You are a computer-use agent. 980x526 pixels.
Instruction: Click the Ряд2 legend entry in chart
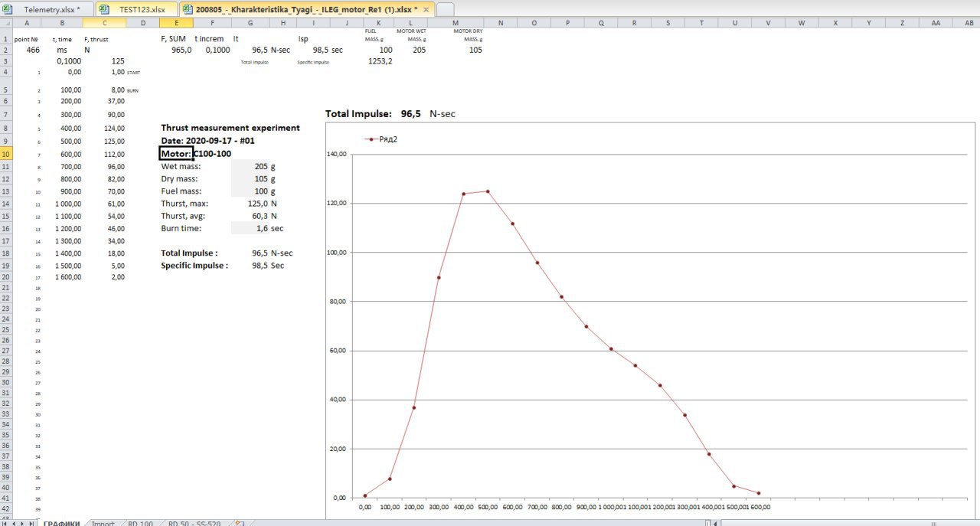point(382,139)
